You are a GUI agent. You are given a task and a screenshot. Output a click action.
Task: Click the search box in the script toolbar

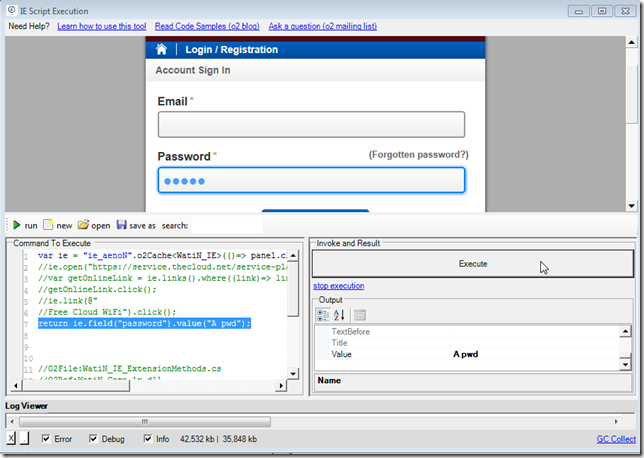tap(227, 226)
